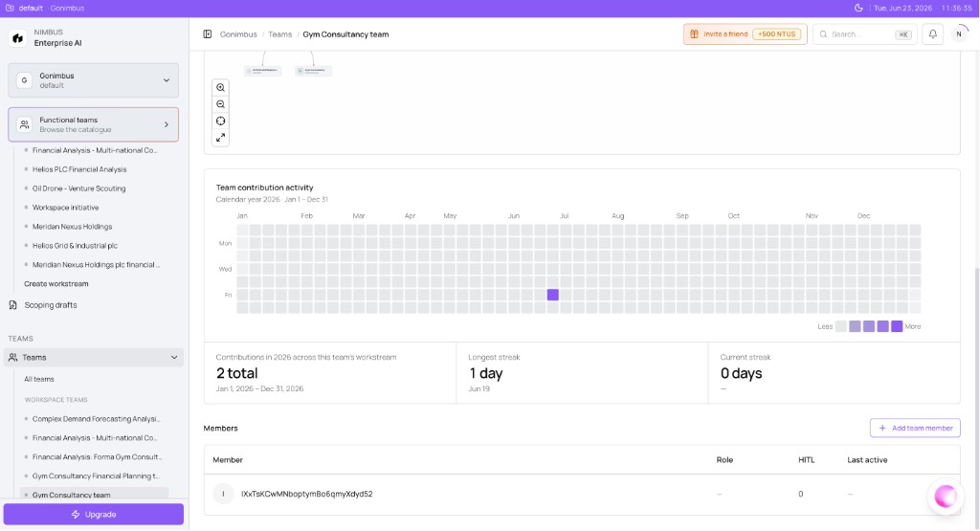
Task: Click the +500 NTUS badge
Action: [x=776, y=34]
